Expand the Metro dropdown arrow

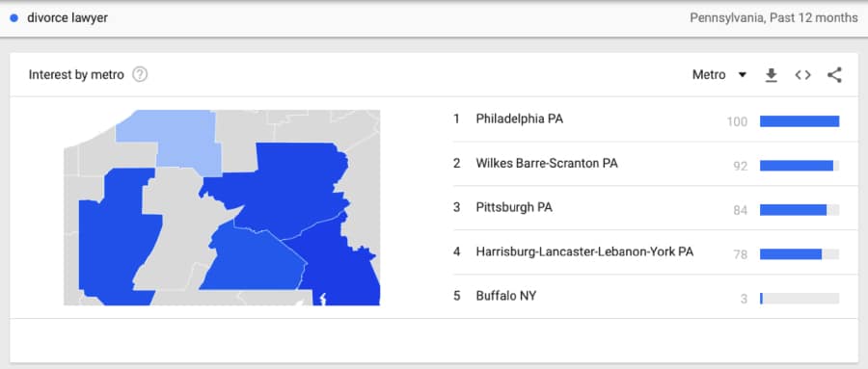coord(743,75)
